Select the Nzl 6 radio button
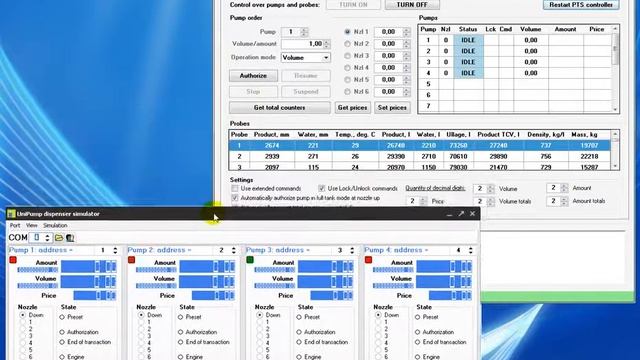 [347, 92]
